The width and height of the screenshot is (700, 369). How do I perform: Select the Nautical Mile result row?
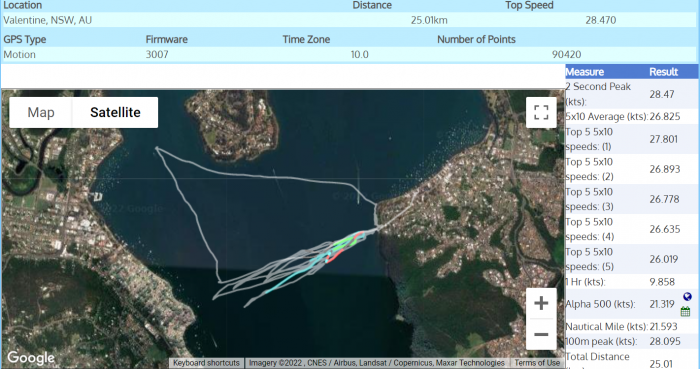(x=632, y=327)
